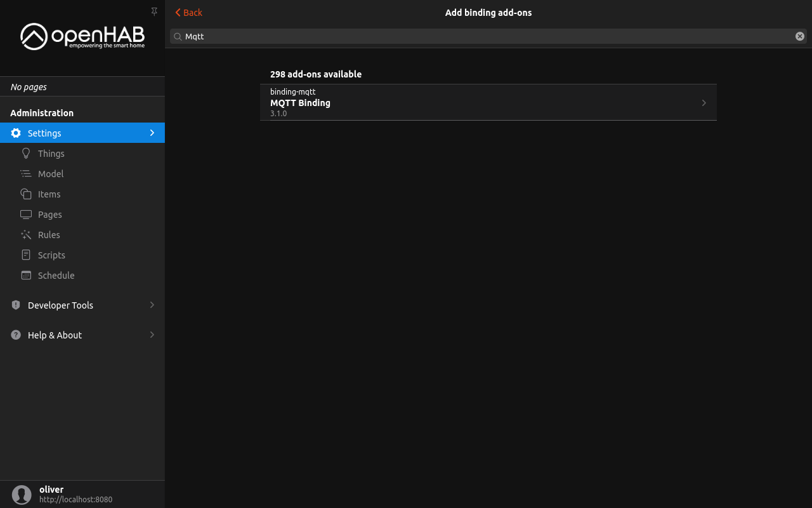The height and width of the screenshot is (508, 812).
Task: Open the Settings chevron arrow
Action: click(152, 133)
